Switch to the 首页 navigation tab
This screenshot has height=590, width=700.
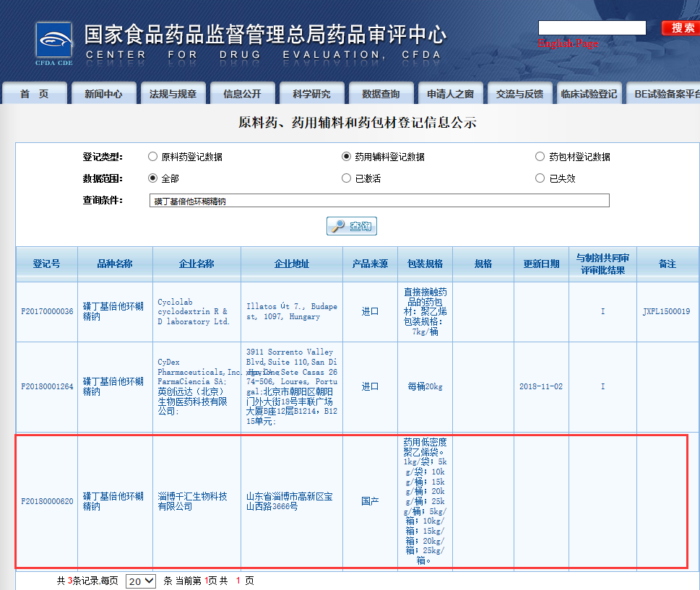point(34,92)
